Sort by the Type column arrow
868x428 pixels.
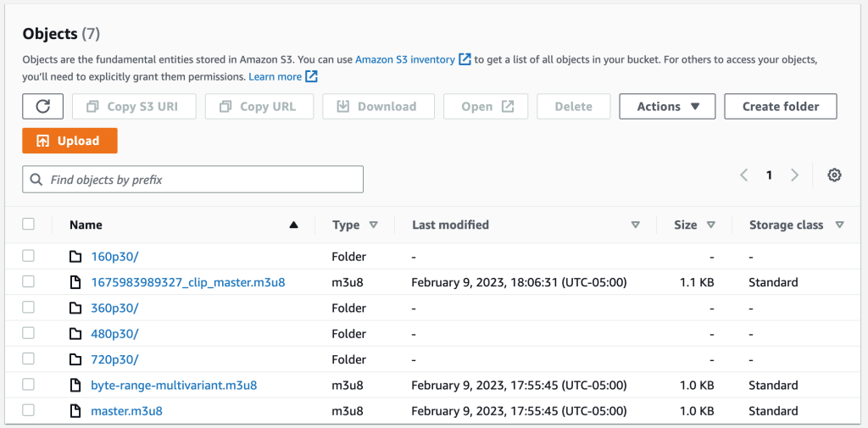(374, 225)
